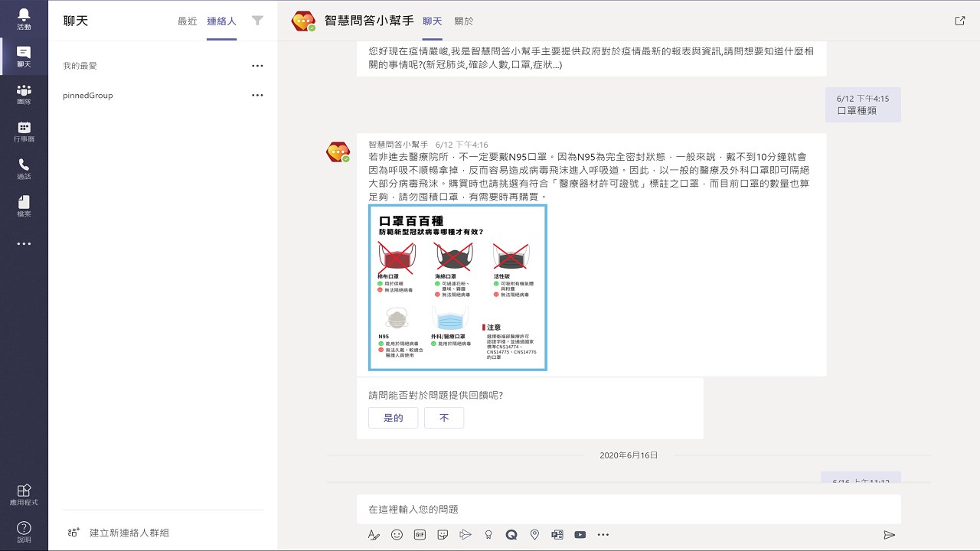Viewport: 980px width, 551px height.
Task: Open the Calendar from the left rail
Action: 24,132
